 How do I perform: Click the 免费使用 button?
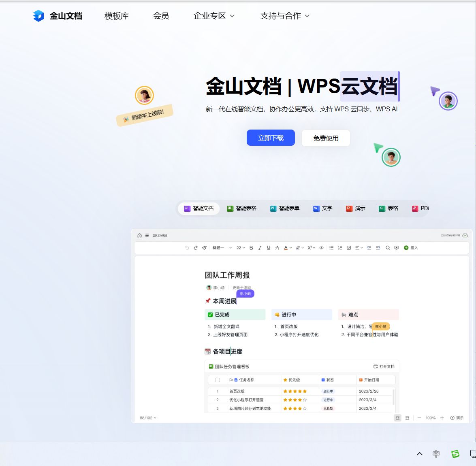[326, 138]
